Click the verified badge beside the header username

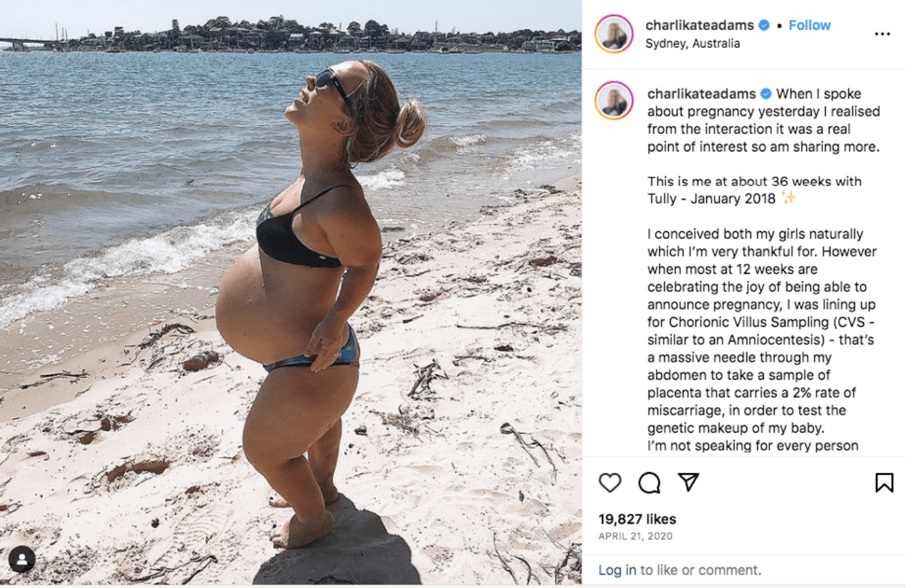click(764, 25)
